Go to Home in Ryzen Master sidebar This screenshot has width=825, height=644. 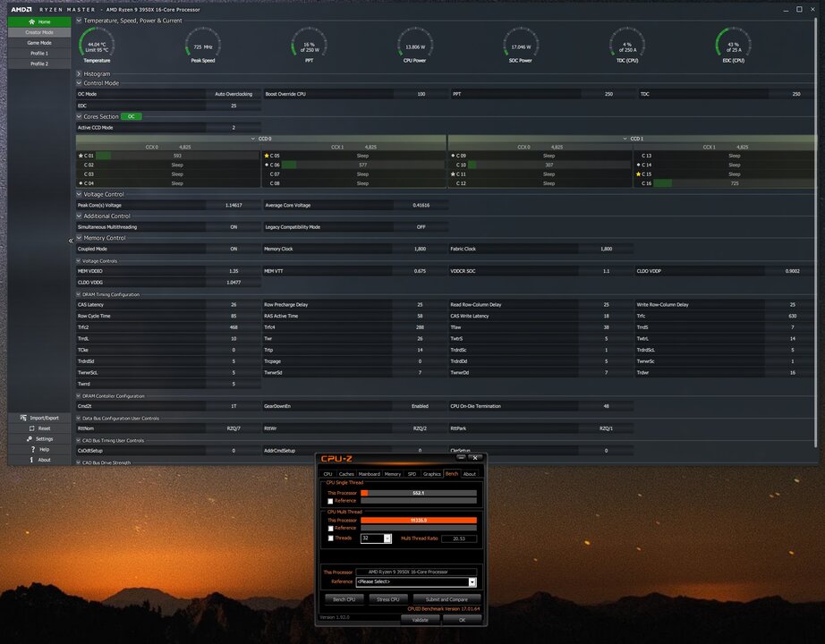39,21
